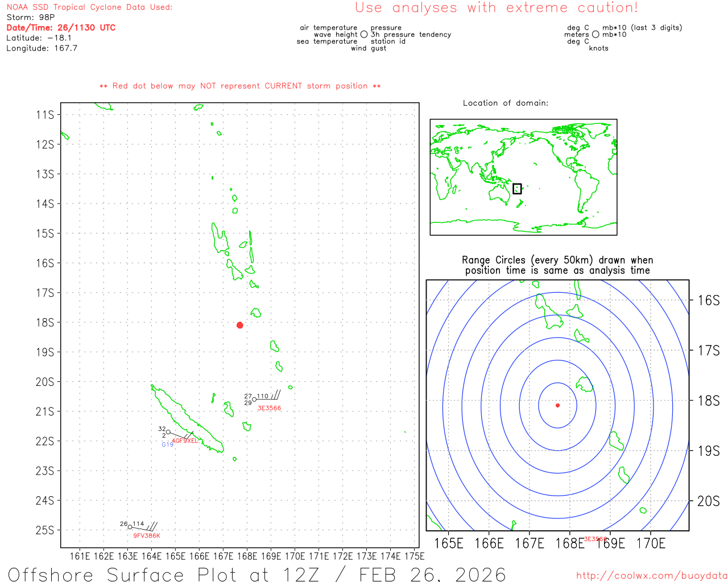Click the '3h pressure tendency' legend label

[x=411, y=34]
